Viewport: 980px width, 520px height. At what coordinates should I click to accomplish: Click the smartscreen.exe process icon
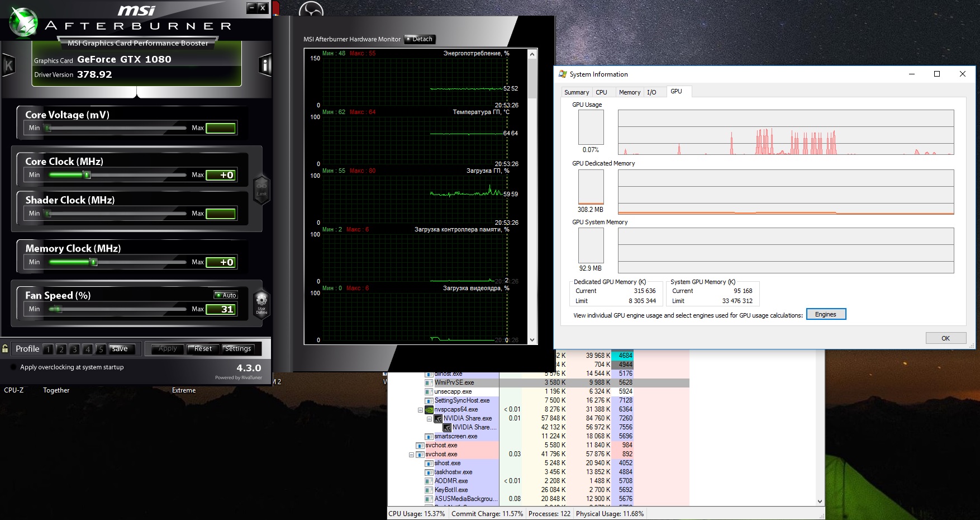pos(429,436)
